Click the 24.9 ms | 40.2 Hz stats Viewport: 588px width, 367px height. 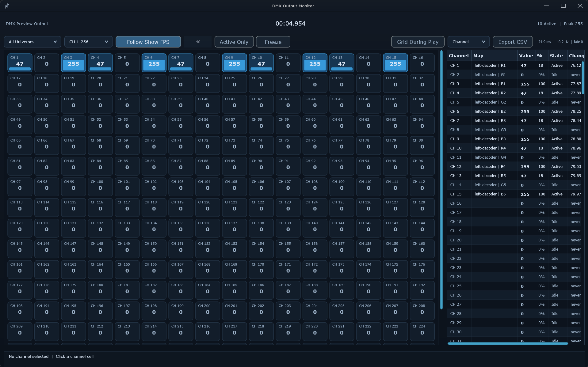[x=560, y=42]
